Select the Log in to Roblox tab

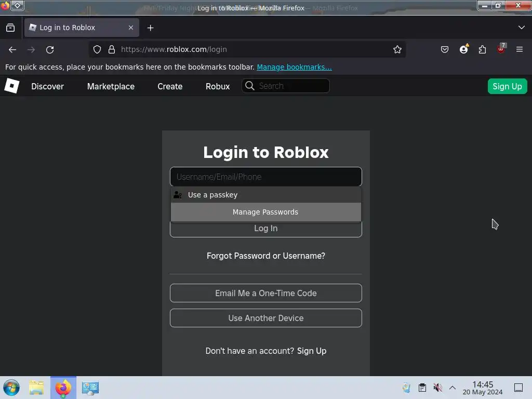click(82, 28)
